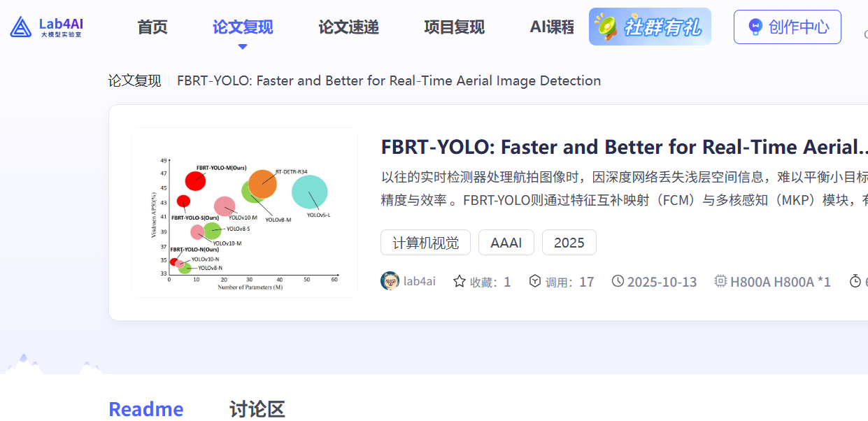Open the Readme tab
Viewport: 868px width, 421px height.
(x=145, y=408)
